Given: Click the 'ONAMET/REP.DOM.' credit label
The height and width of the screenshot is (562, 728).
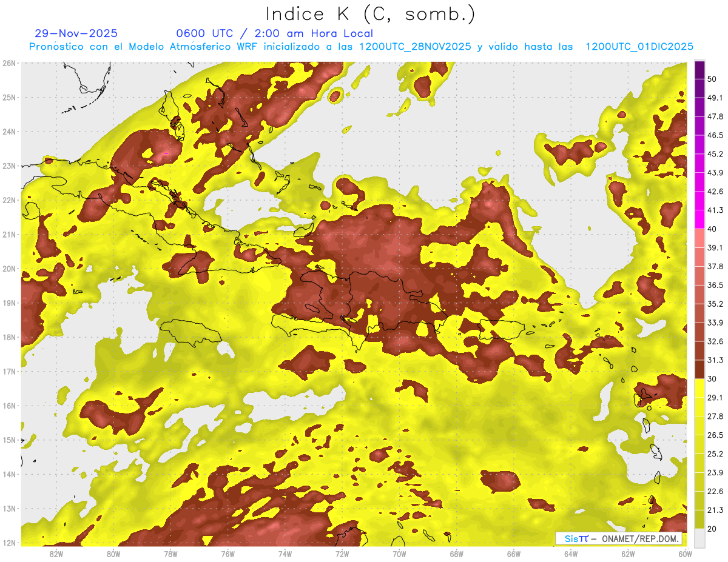Looking at the screenshot, I should point(640,538).
